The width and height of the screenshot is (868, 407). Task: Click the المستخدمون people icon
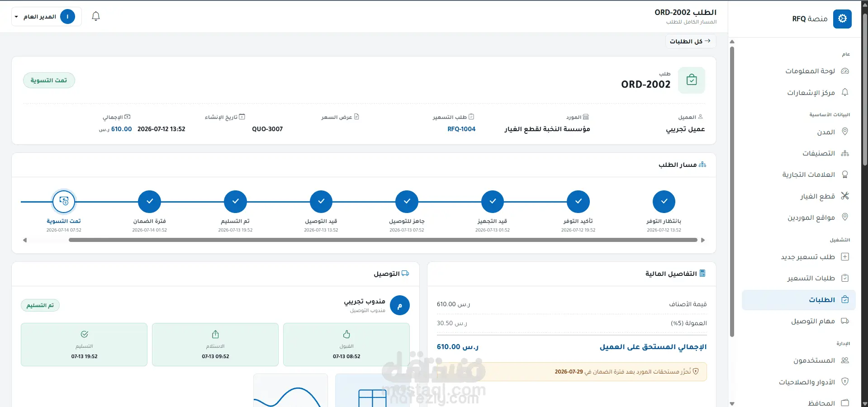point(844,360)
